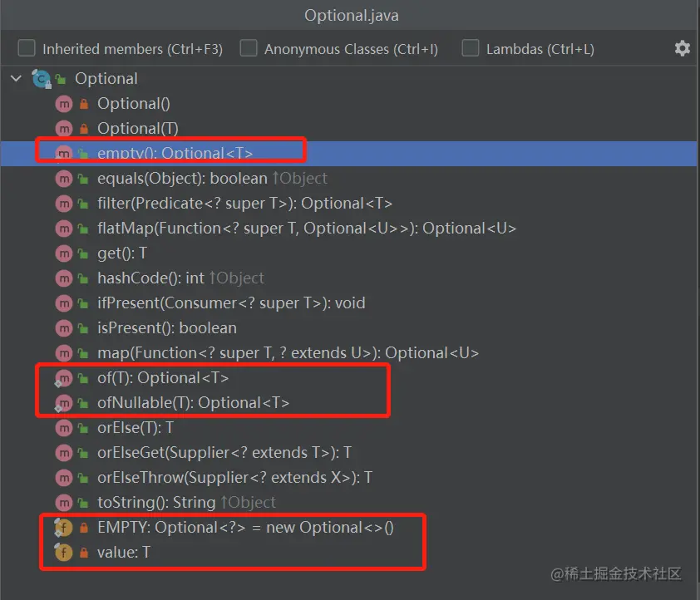Screen dimensions: 700x600
Task: Click field icon beside value: T
Action: [64, 553]
